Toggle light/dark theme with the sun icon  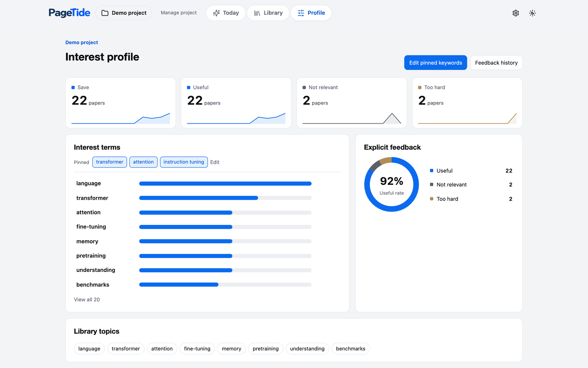click(533, 13)
